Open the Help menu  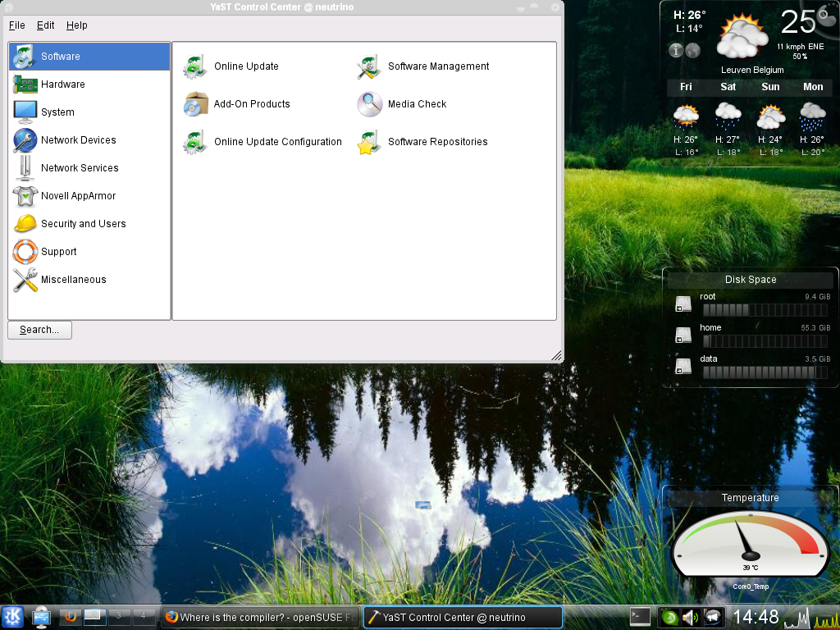(x=76, y=25)
